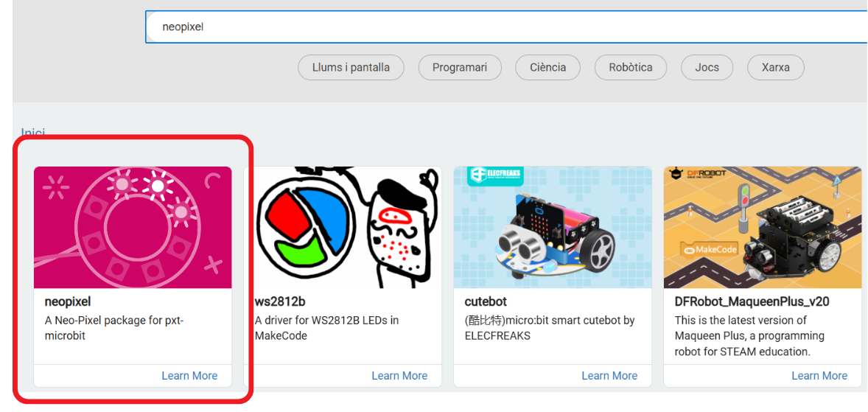
Task: Click the "neopixel" extension title
Action: (68, 301)
